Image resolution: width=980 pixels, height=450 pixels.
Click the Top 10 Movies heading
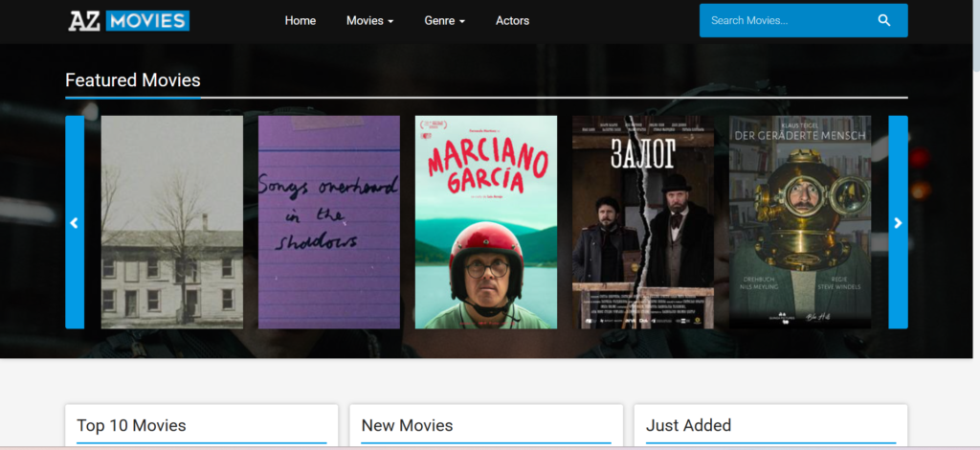pos(131,426)
